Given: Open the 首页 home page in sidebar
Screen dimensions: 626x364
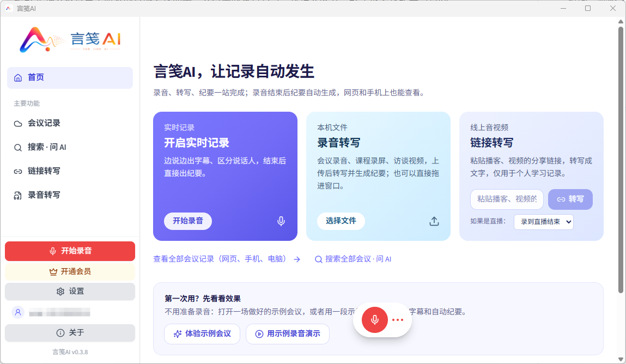Looking at the screenshot, I should [x=70, y=78].
